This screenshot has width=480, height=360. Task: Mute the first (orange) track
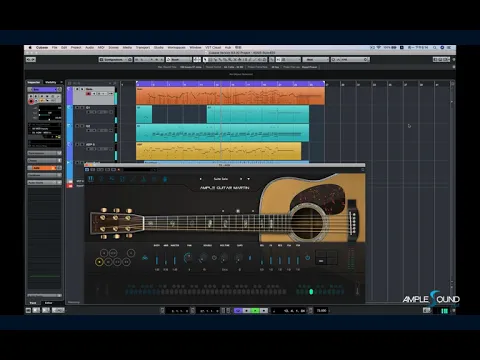point(77,89)
